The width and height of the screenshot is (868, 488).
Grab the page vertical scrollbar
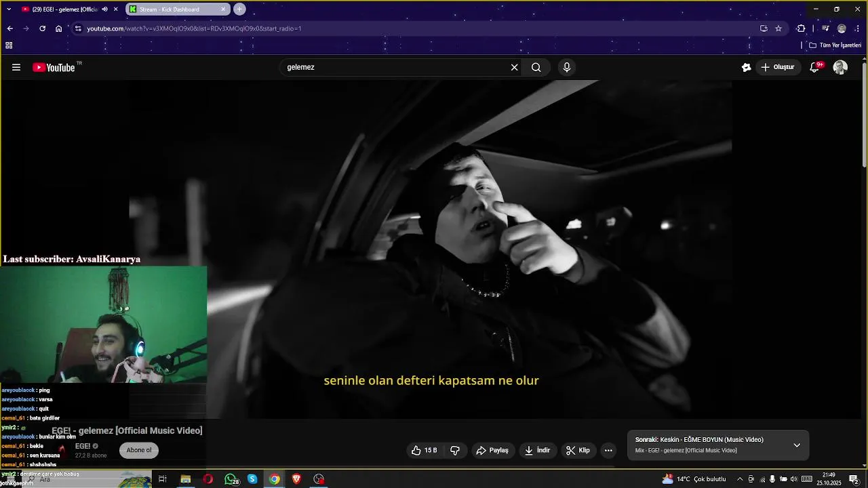pos(864,115)
